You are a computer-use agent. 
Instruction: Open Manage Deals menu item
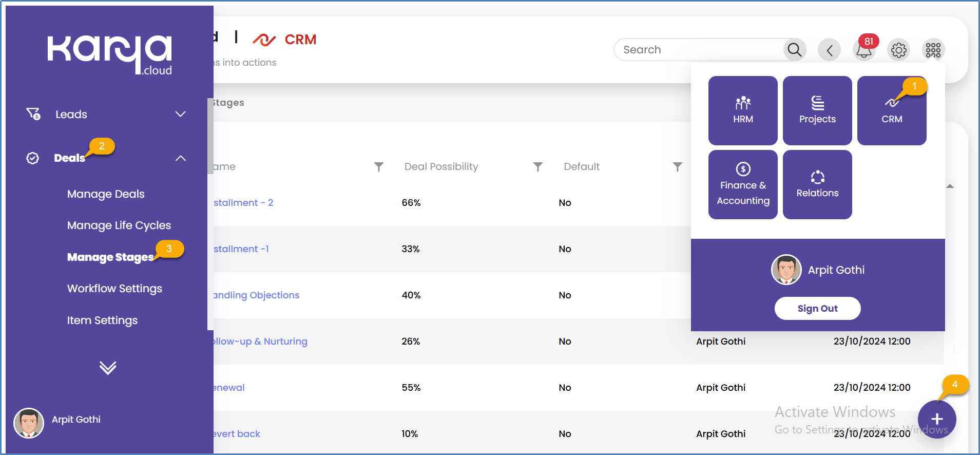click(106, 194)
